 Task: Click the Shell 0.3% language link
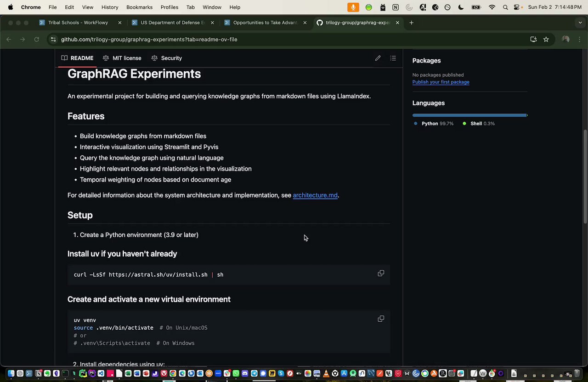pos(479,124)
